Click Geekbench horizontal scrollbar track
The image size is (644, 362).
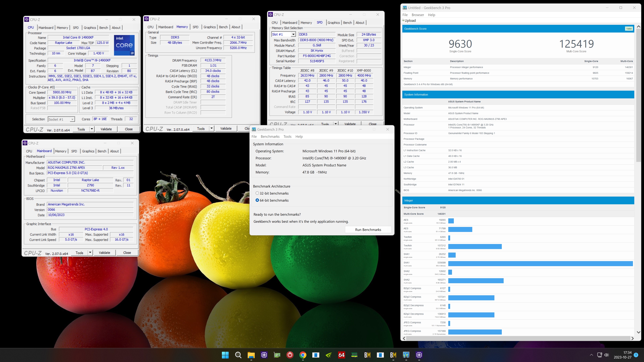(x=518, y=338)
